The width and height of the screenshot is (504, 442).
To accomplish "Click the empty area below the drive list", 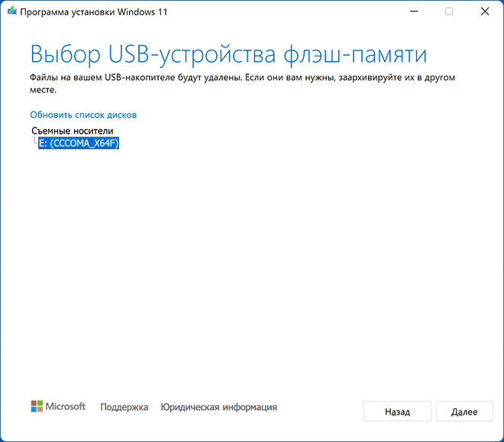I will pyautogui.click(x=252, y=267).
